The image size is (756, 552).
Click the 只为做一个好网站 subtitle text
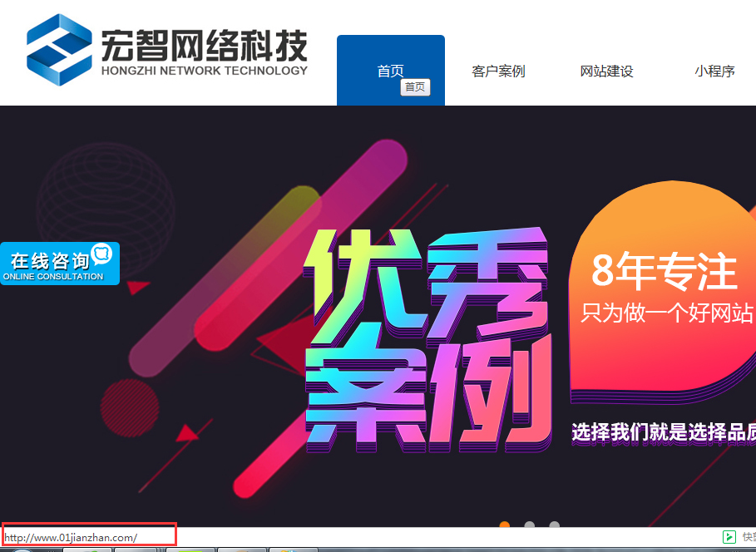(666, 313)
